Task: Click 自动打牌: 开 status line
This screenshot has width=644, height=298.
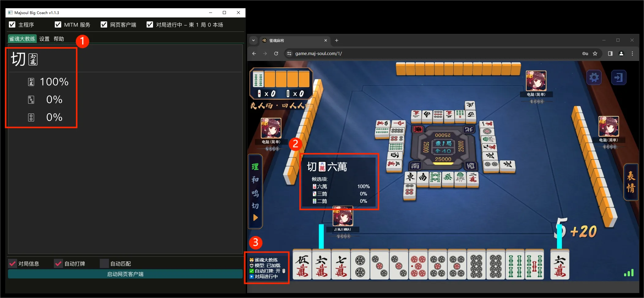Action: (x=267, y=271)
